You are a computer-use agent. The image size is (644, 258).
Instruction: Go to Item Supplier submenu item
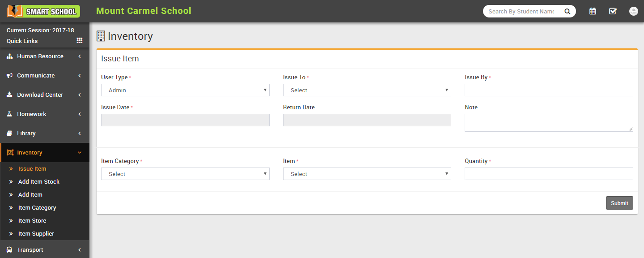36,234
